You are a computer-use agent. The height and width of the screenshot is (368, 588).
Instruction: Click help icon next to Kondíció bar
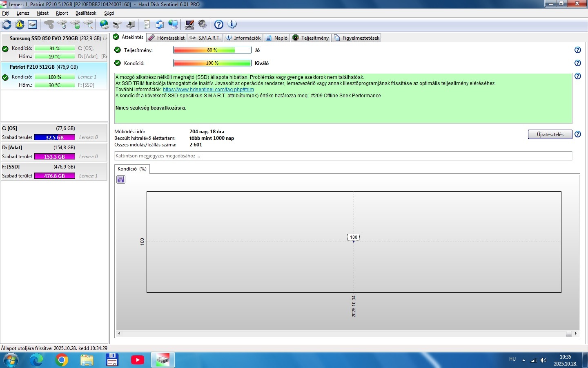click(578, 63)
